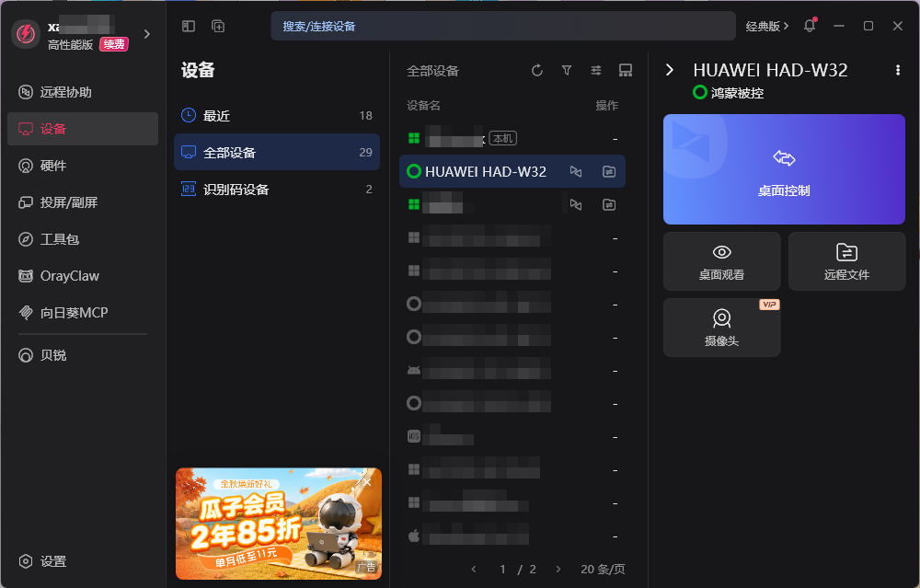Go to previous device list page

pos(474,569)
